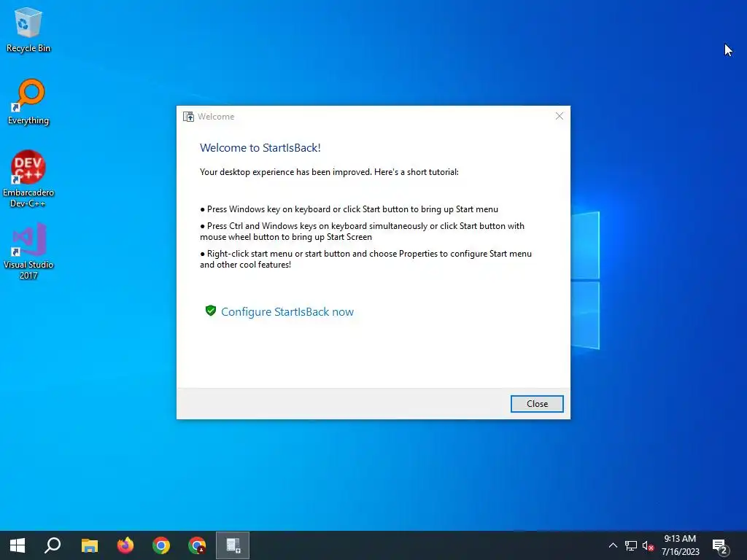Click the 'Press Ctrl and Windows keys' bullet
747x560 pixels.
point(362,231)
